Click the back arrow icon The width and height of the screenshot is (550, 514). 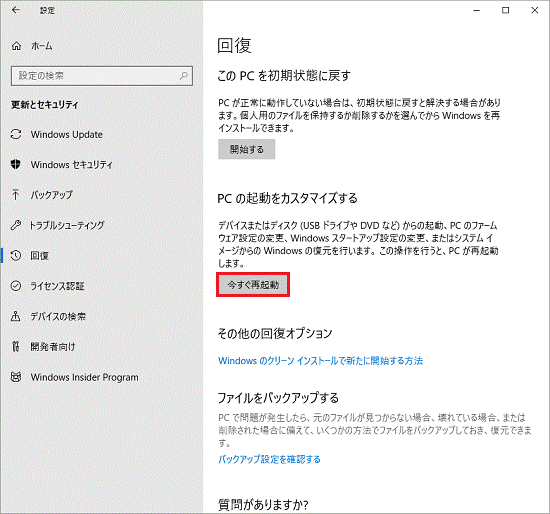(x=15, y=10)
